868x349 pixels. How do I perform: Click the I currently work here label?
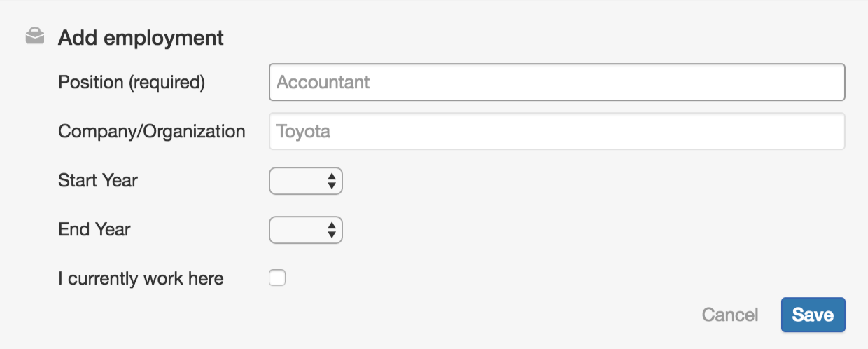(x=141, y=278)
